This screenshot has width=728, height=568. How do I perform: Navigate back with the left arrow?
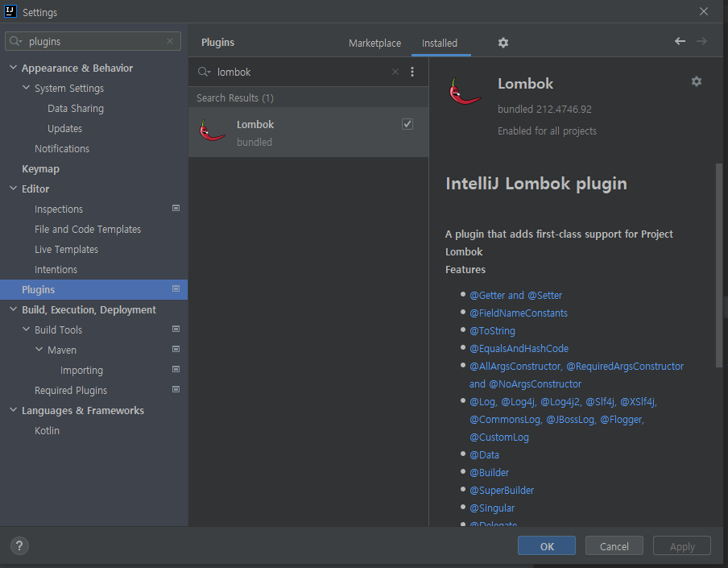[x=680, y=41]
